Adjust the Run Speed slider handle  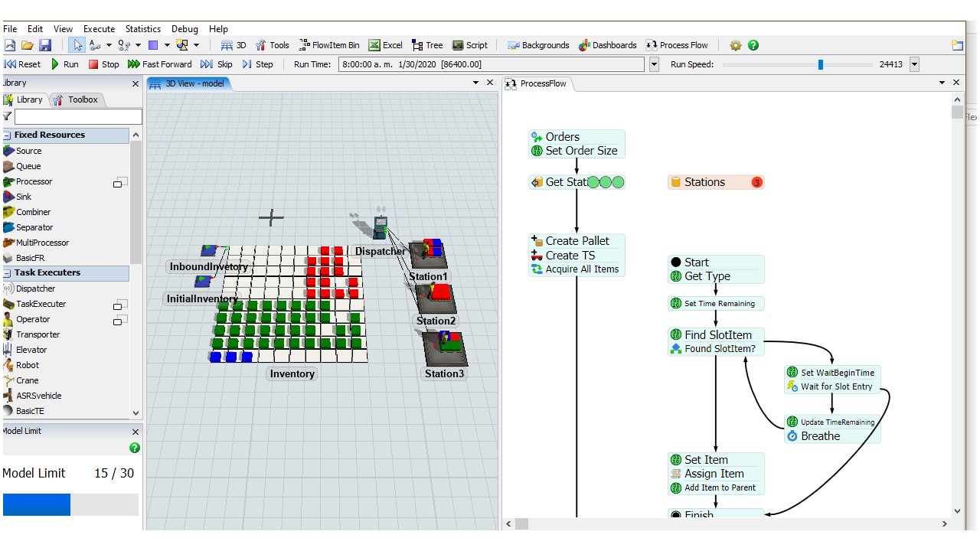tap(821, 65)
